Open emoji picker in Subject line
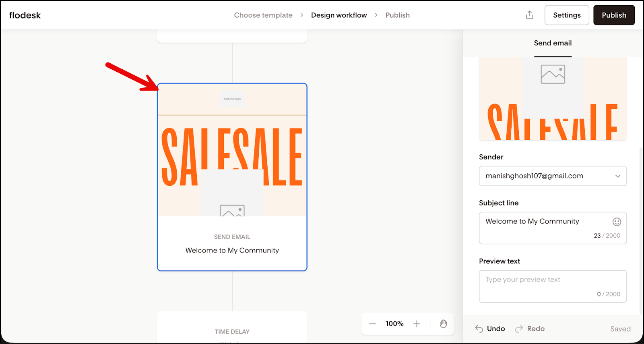This screenshot has height=344, width=644. point(617,222)
